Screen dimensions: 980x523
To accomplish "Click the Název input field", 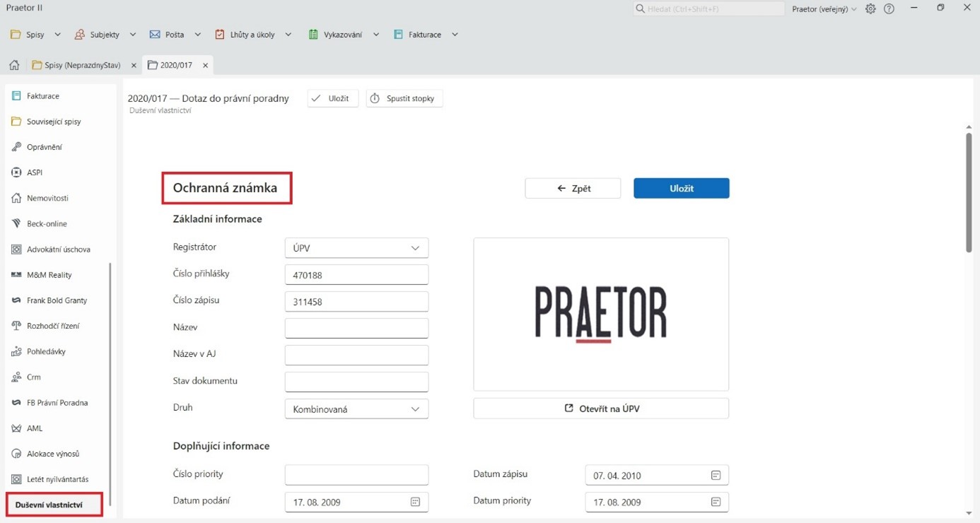I will (356, 329).
